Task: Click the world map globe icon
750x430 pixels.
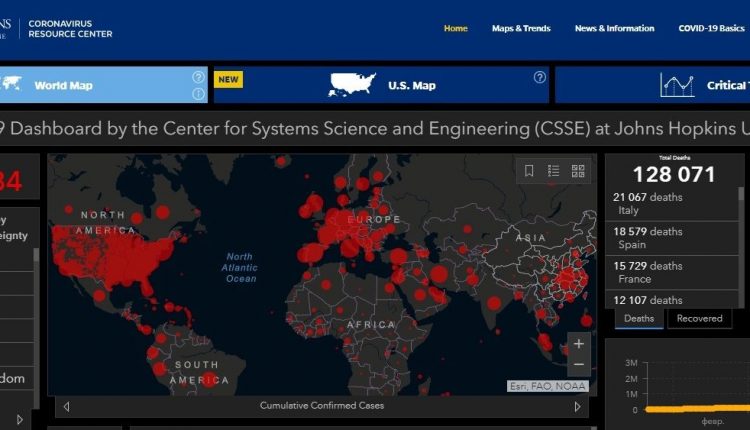Action: tap(11, 84)
